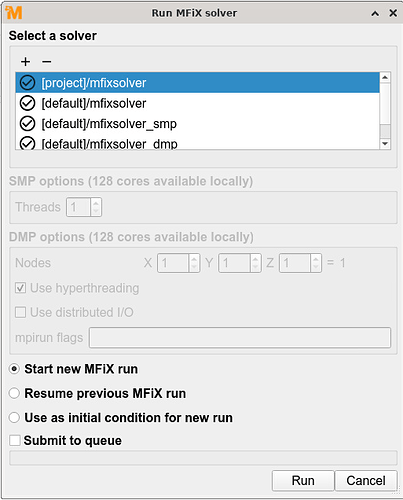Click the minus icon to remove solver
Screen dimensions: 403x500
pyautogui.click(x=47, y=62)
